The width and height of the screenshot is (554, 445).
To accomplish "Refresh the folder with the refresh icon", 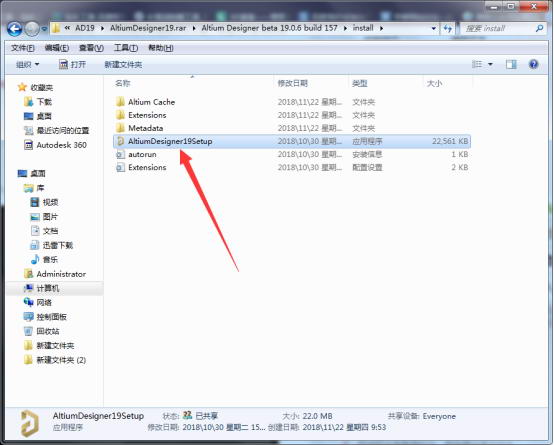I will 448,28.
